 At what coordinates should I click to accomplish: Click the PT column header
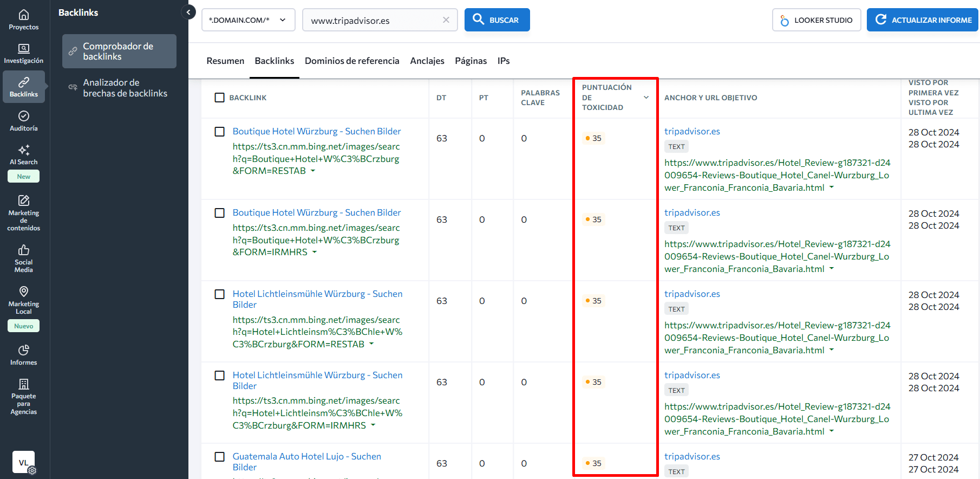pyautogui.click(x=484, y=98)
